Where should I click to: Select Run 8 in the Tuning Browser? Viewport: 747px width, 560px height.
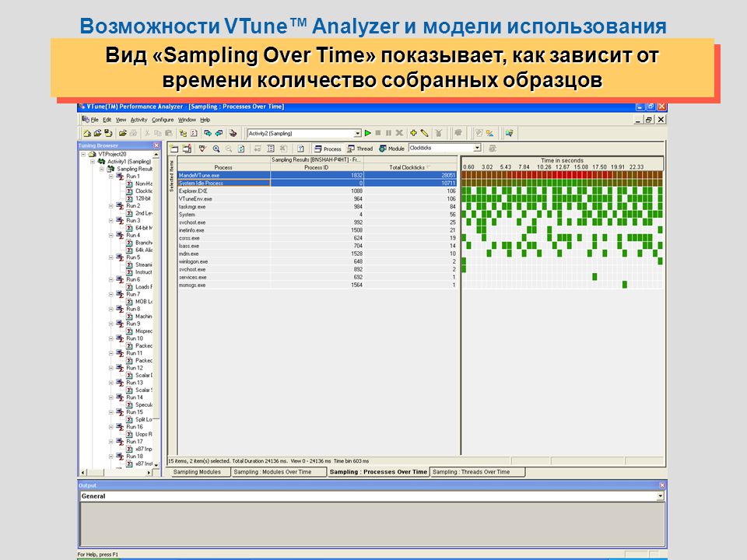pos(133,309)
